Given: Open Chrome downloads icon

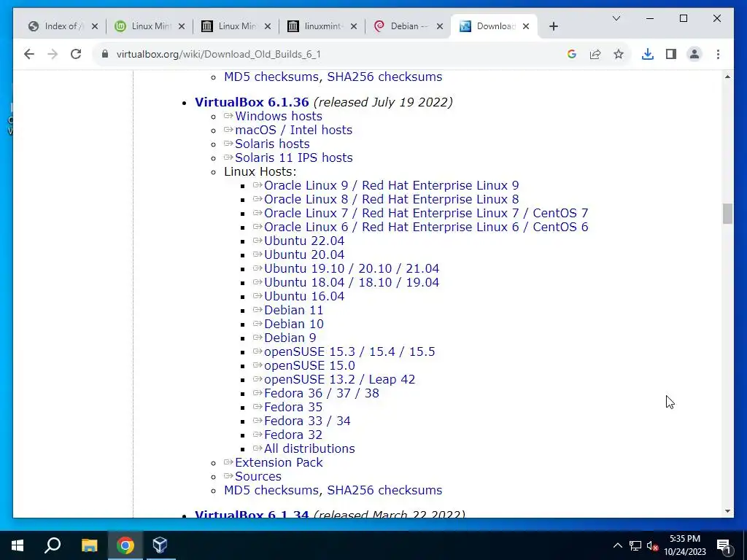Looking at the screenshot, I should tap(648, 54).
